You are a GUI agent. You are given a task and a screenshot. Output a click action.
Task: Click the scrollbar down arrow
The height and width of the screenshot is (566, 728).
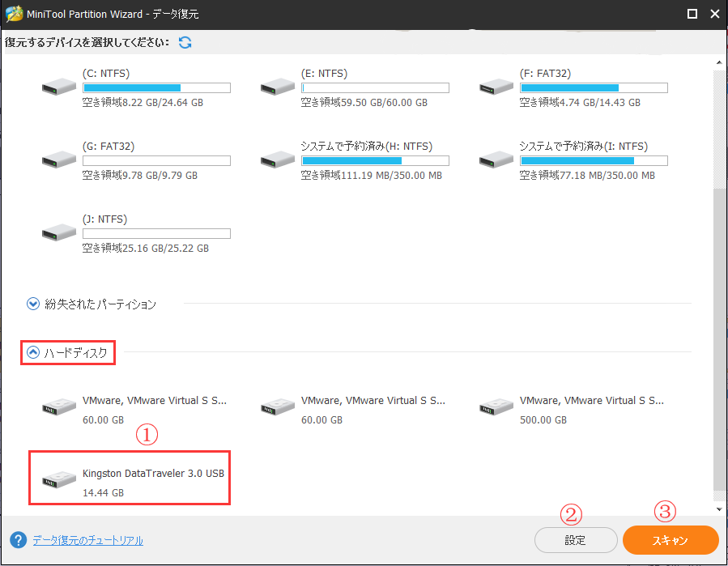(x=719, y=509)
